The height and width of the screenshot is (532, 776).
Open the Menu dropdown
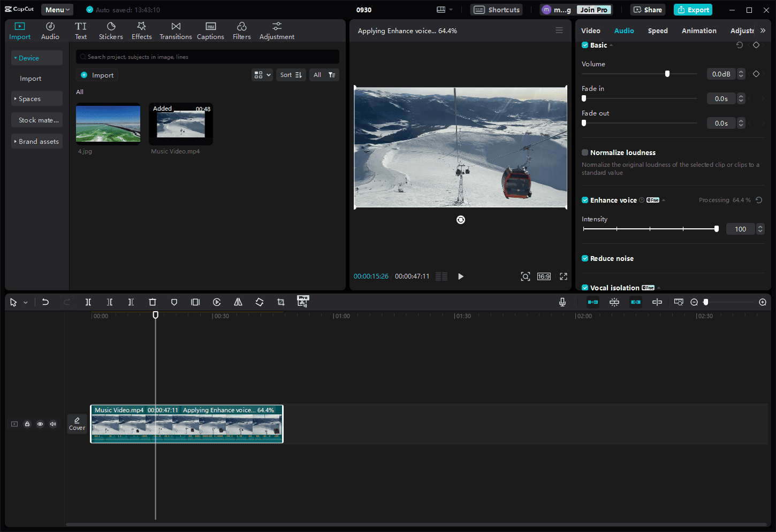click(x=57, y=10)
